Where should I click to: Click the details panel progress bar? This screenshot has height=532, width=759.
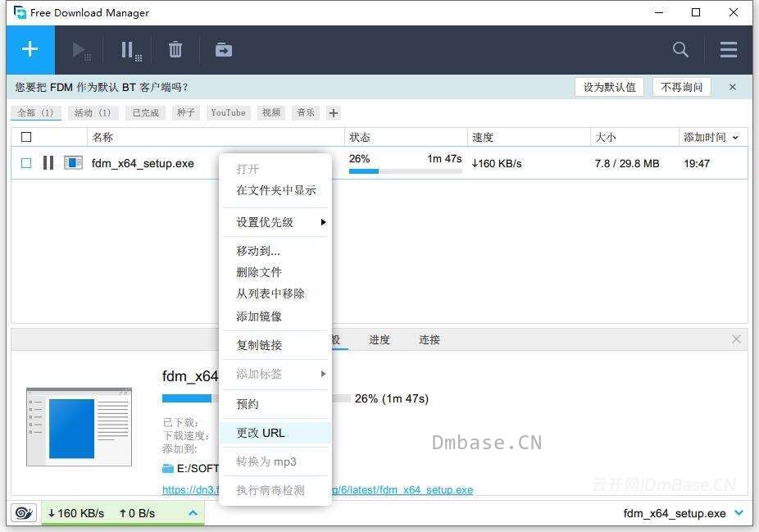pyautogui.click(x=256, y=398)
